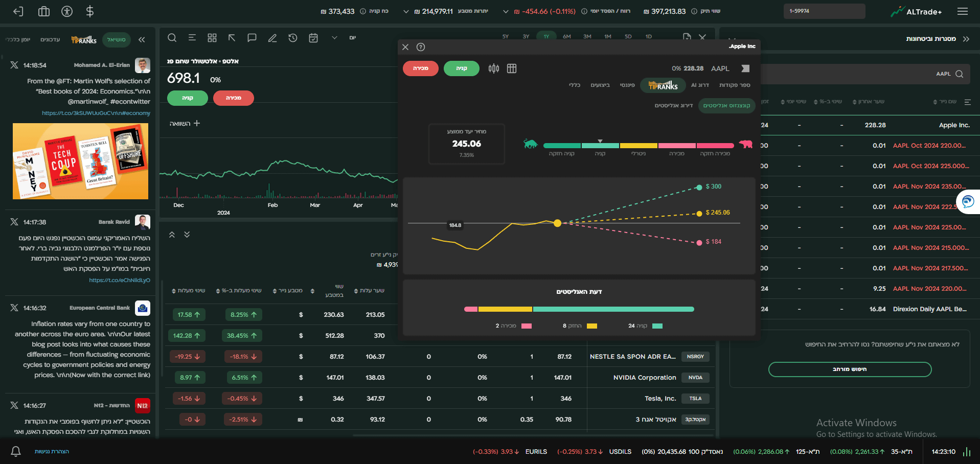Open the portfolio briefcase icon
The image size is (980, 464).
click(44, 11)
